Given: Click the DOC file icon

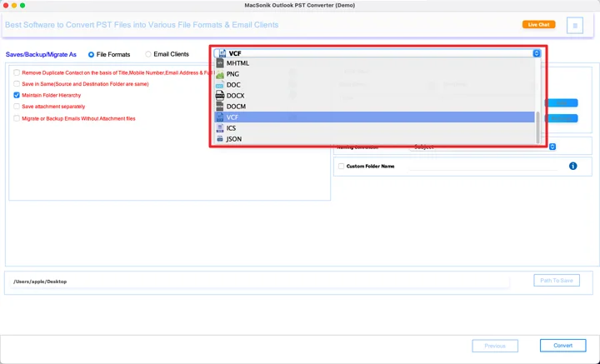Looking at the screenshot, I should [x=220, y=84].
